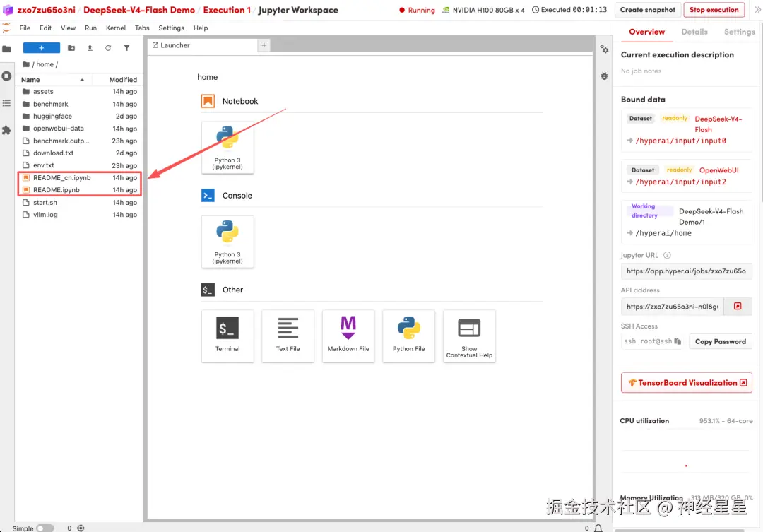Launch Python 3 ipykernel Console
Image resolution: width=763 pixels, height=532 pixels.
227,242
